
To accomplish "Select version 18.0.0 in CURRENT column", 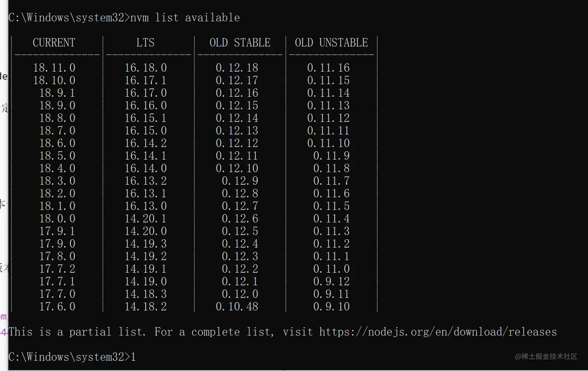I will [x=57, y=219].
